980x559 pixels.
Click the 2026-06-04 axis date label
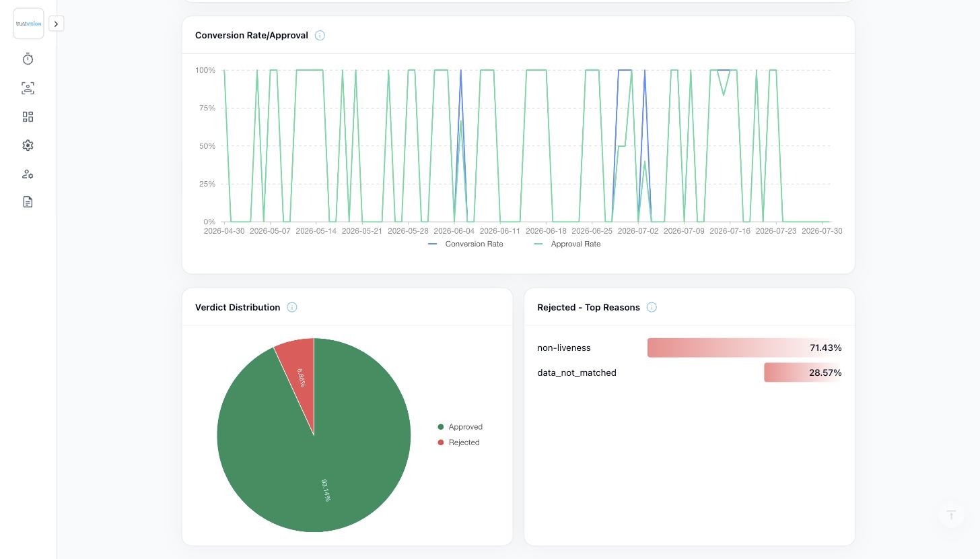tap(454, 231)
